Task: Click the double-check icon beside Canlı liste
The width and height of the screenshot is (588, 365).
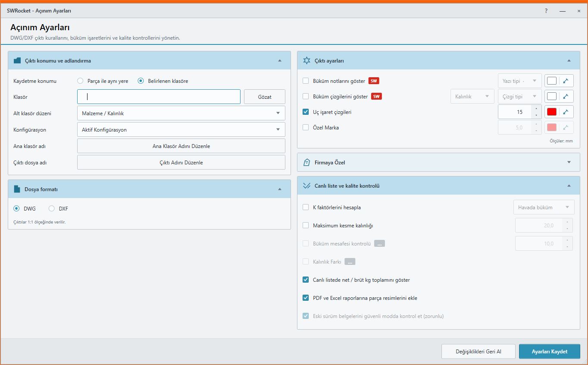Action: (x=307, y=186)
